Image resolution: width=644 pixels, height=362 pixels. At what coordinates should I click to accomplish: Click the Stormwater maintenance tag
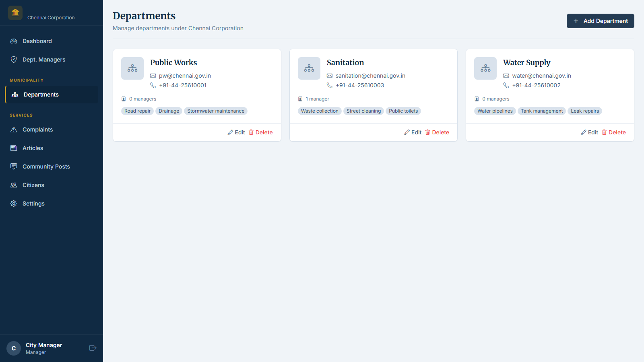point(216,111)
